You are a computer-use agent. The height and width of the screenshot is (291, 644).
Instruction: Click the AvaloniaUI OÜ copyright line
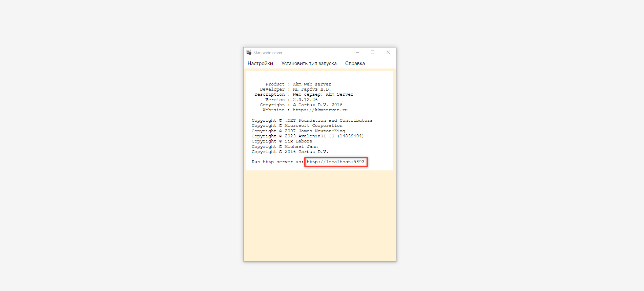pyautogui.click(x=307, y=136)
